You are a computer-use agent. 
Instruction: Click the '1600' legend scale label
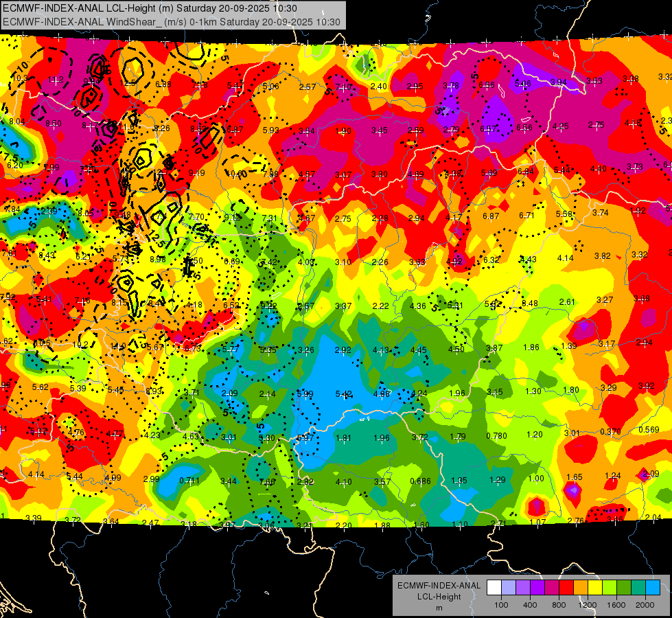pyautogui.click(x=616, y=605)
